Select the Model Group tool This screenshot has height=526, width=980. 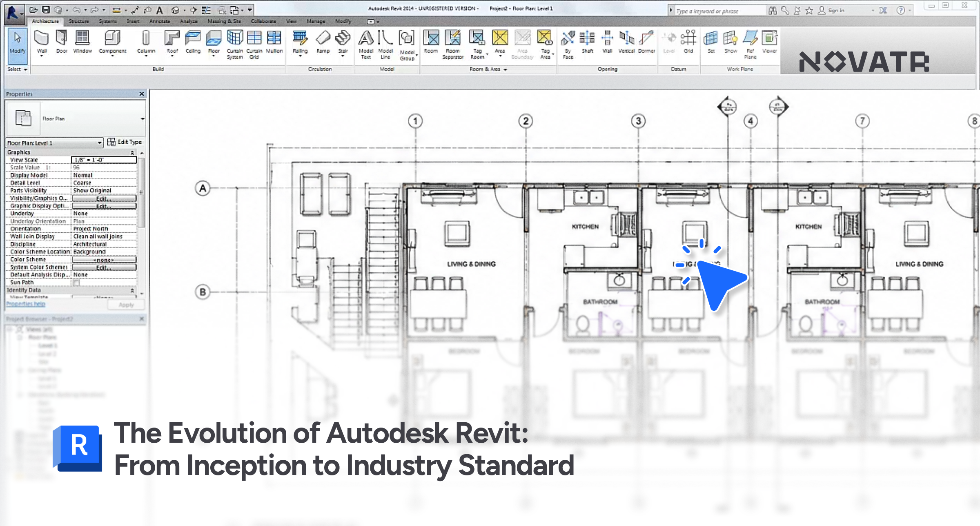coord(407,45)
